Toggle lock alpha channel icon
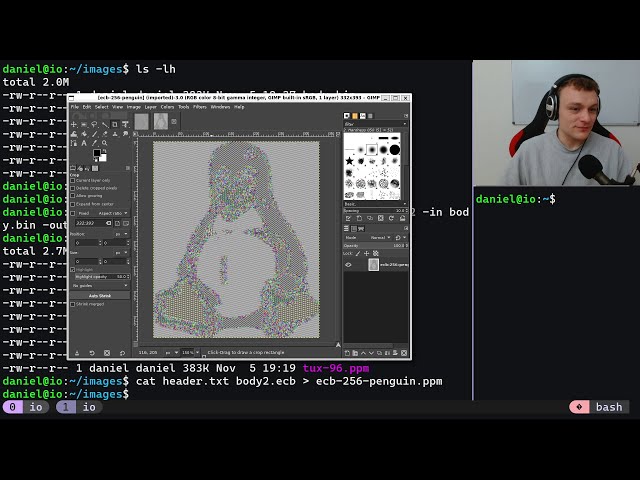The image size is (640, 480). (376, 253)
